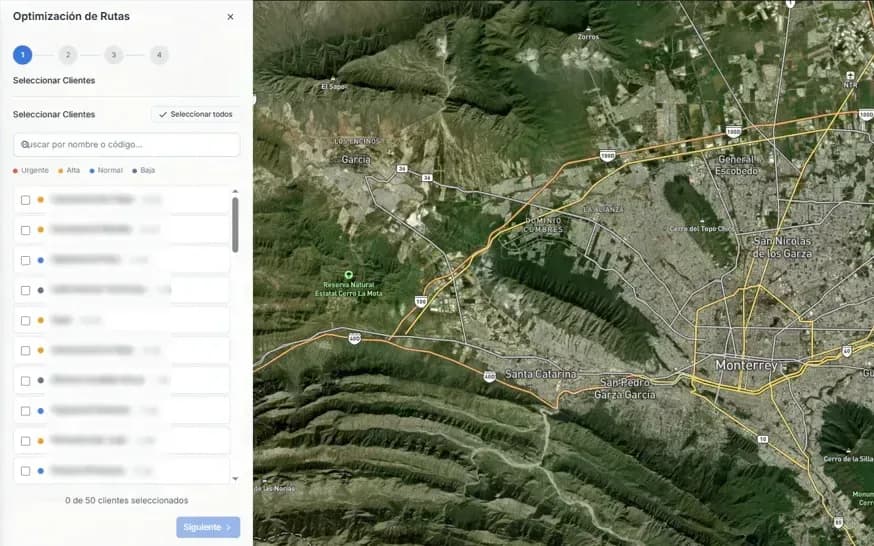874x546 pixels.
Task: Click the Seleccionar todos button
Action: (196, 114)
